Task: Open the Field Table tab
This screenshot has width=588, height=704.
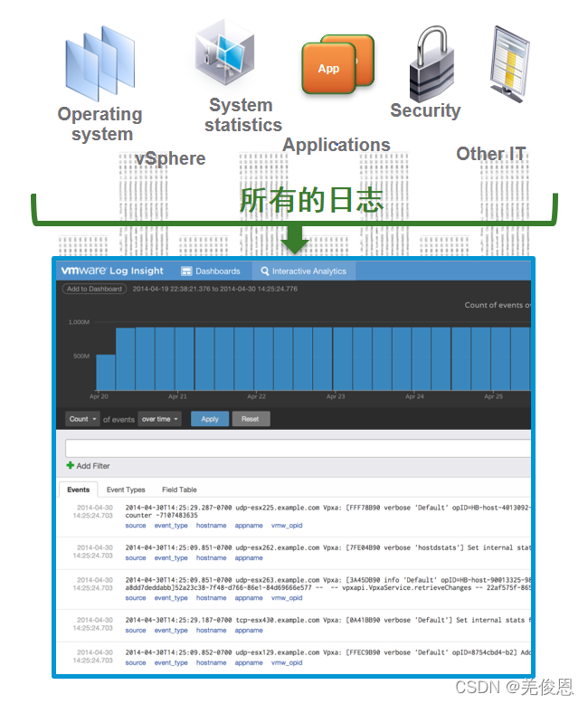Action: tap(179, 490)
